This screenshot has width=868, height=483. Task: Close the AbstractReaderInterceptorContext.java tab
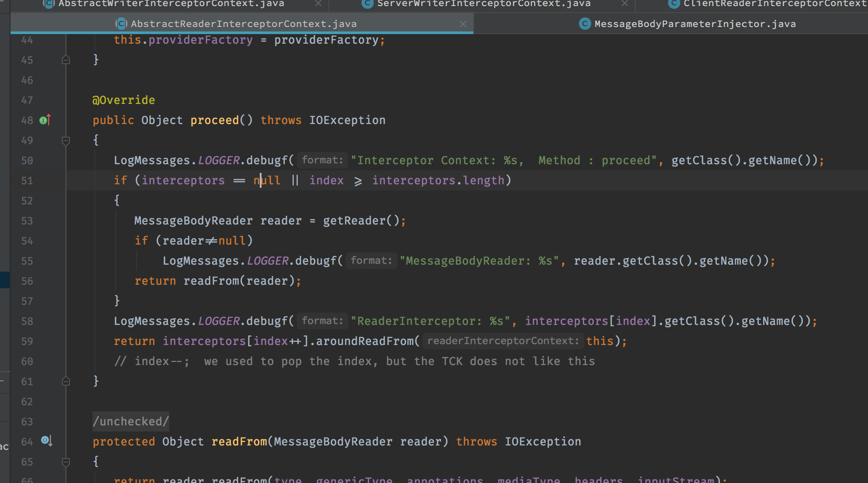[463, 24]
